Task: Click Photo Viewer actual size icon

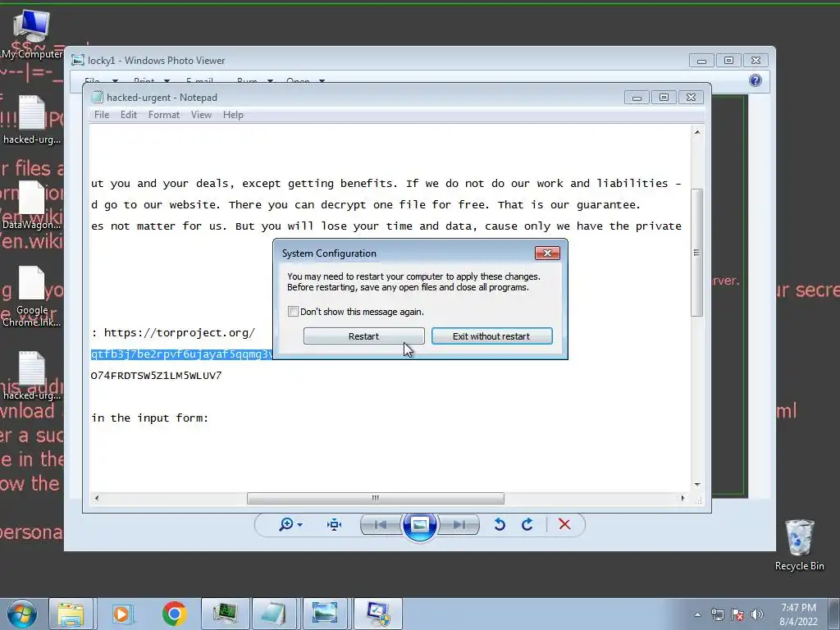Action: [335, 524]
